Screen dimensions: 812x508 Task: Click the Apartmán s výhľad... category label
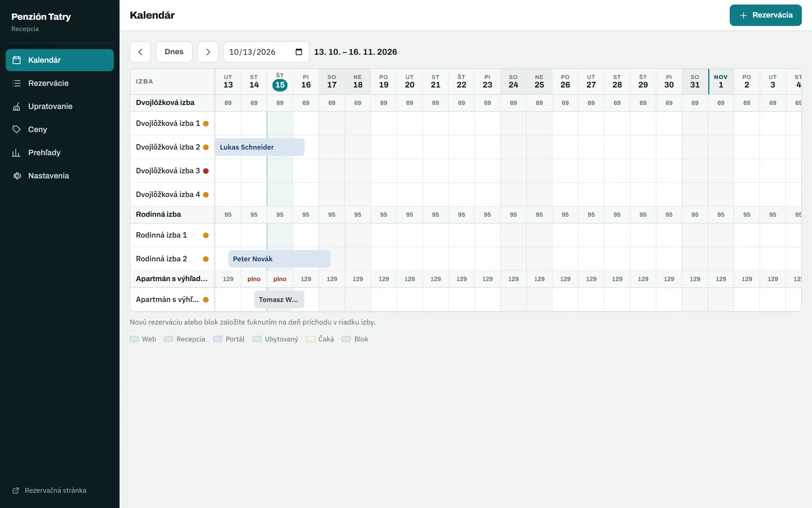pos(172,279)
